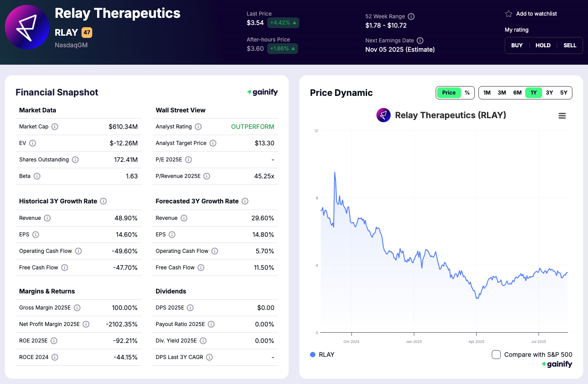Click info icon beside Div. Yield 2025E
Image resolution: width=588 pixels, height=384 pixels.
tap(203, 341)
